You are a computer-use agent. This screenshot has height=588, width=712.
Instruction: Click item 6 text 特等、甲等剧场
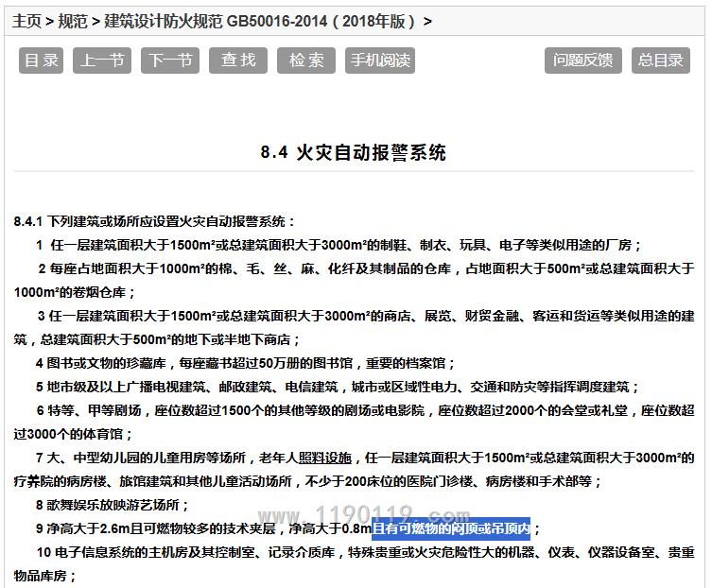click(366, 410)
